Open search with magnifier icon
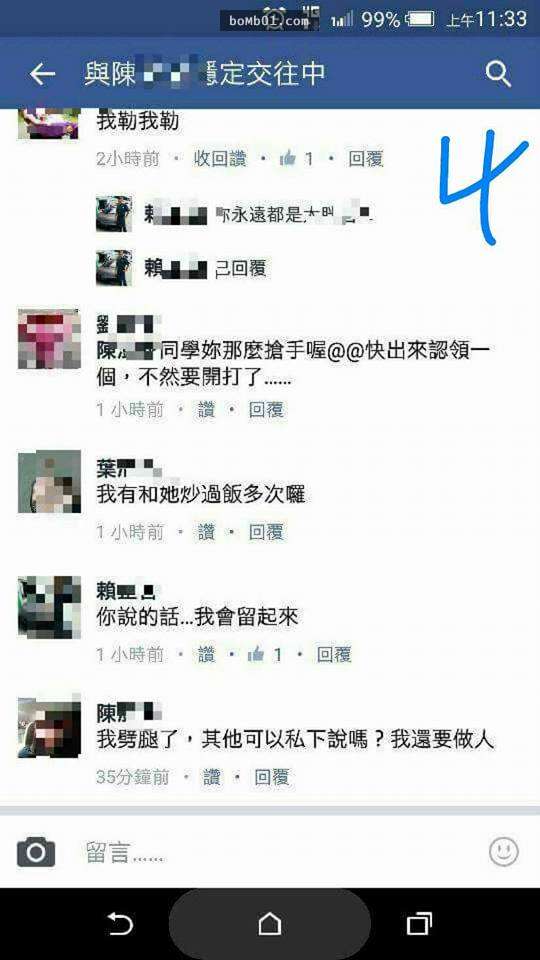Image resolution: width=540 pixels, height=960 pixels. [x=498, y=74]
